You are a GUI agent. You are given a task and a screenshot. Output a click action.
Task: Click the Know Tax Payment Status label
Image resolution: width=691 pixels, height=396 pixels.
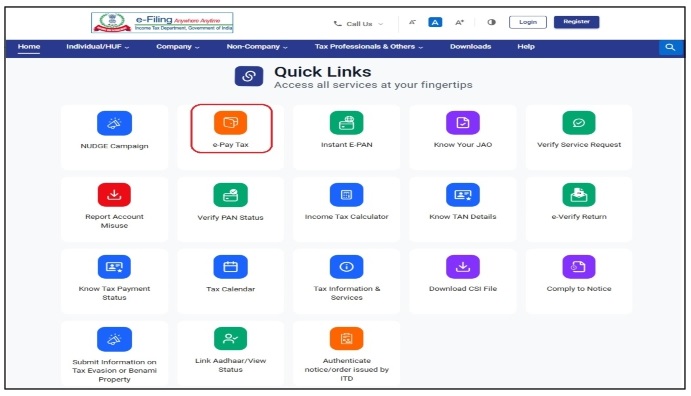[x=114, y=293]
